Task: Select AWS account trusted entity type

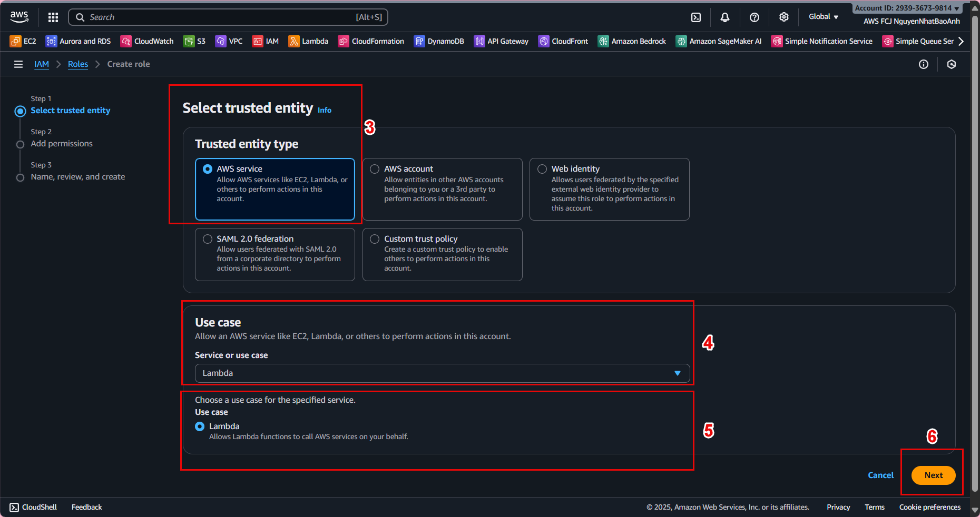Action: click(443, 189)
